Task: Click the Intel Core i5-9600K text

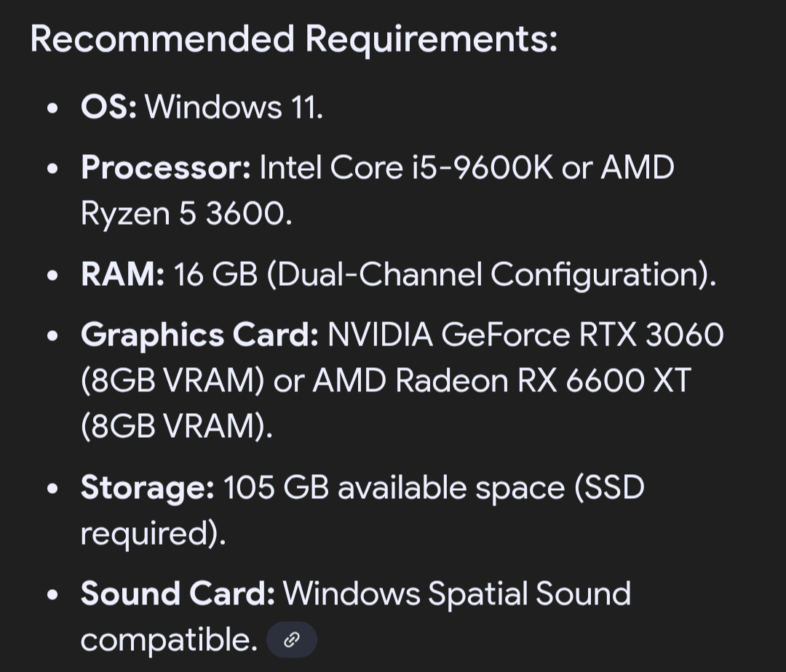Action: click(x=405, y=168)
